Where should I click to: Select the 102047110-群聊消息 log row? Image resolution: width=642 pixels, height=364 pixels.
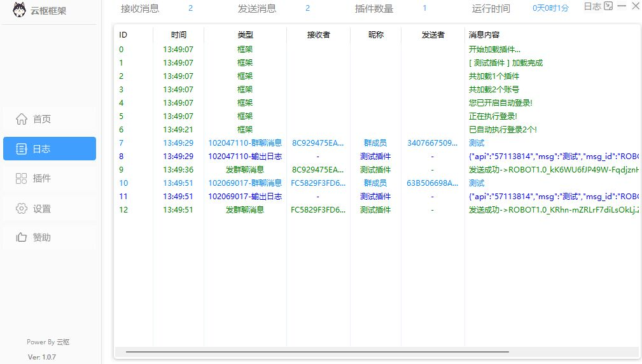(x=245, y=143)
